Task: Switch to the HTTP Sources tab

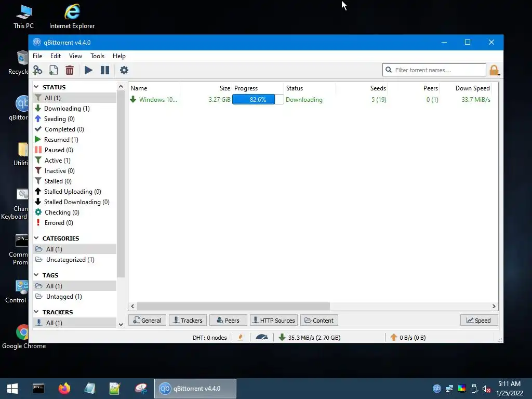Action: tap(274, 320)
